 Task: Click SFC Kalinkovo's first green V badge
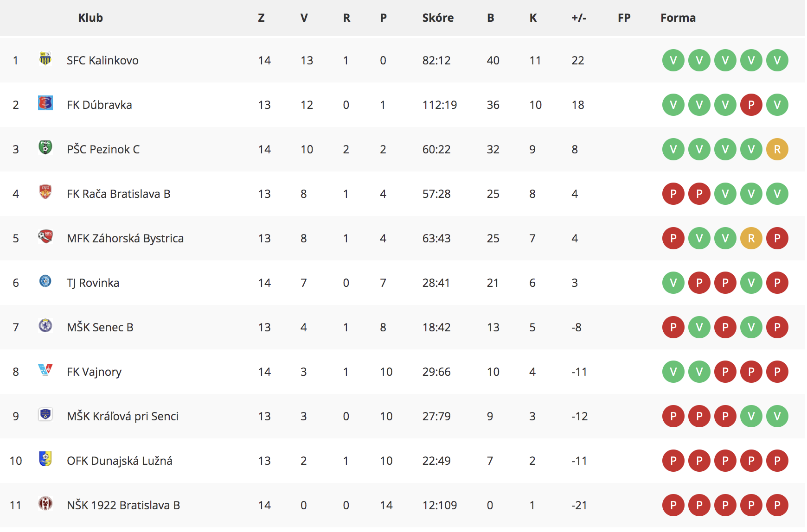[673, 60]
